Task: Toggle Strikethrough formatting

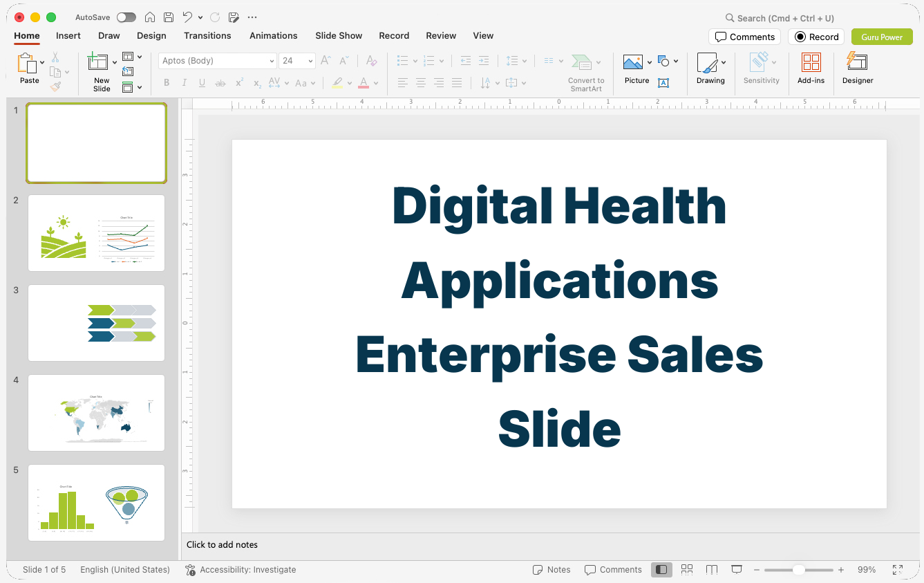Action: [x=220, y=83]
